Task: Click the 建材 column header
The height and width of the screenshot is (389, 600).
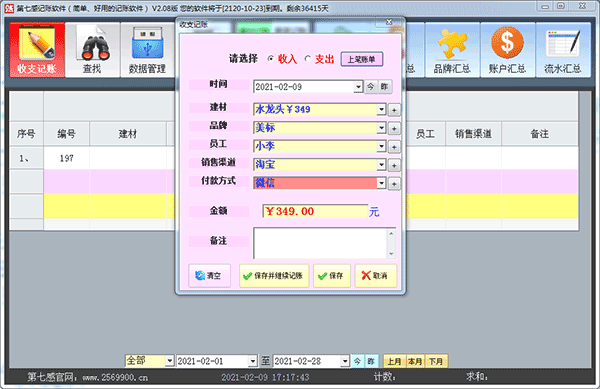Action: click(x=128, y=134)
